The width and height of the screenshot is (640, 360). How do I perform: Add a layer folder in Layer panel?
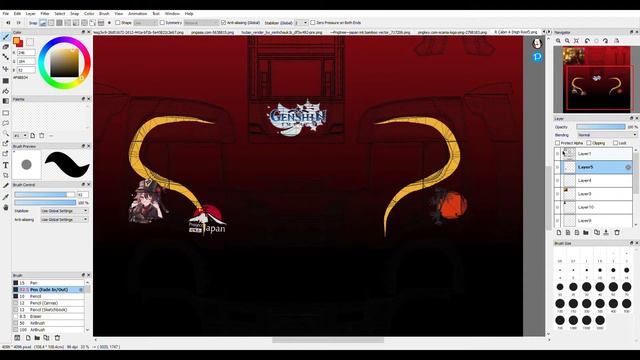pyautogui.click(x=586, y=233)
